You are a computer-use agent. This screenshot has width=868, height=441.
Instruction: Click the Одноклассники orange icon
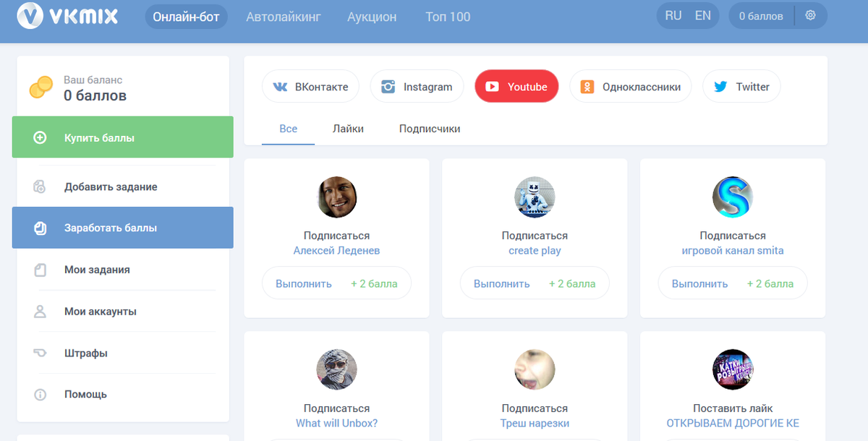tap(587, 87)
